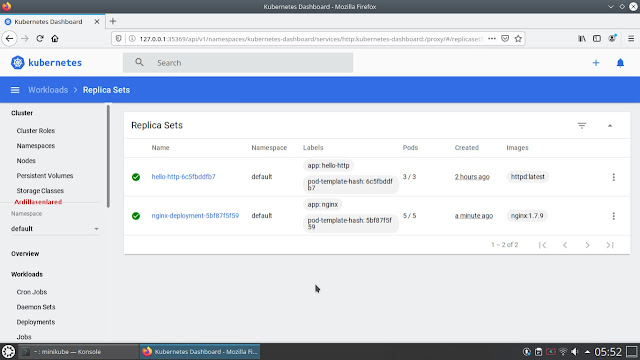Go to the first page of the table

coord(542,245)
